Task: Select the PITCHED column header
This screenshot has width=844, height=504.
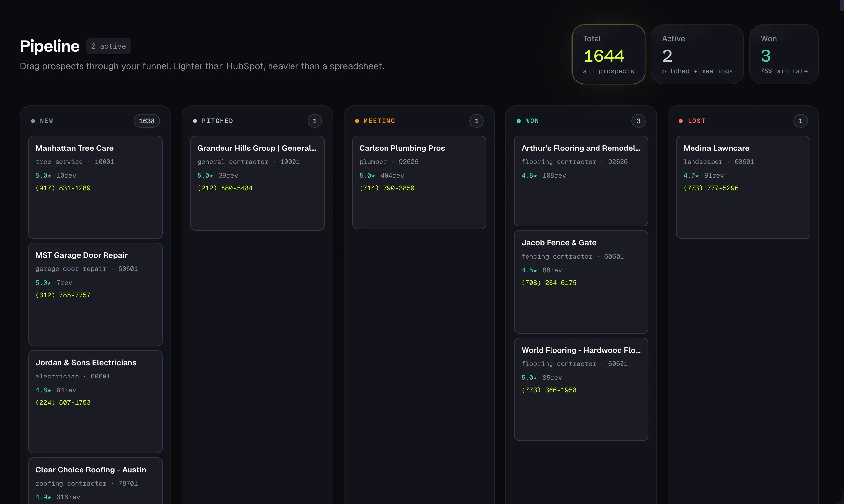Action: [217, 121]
